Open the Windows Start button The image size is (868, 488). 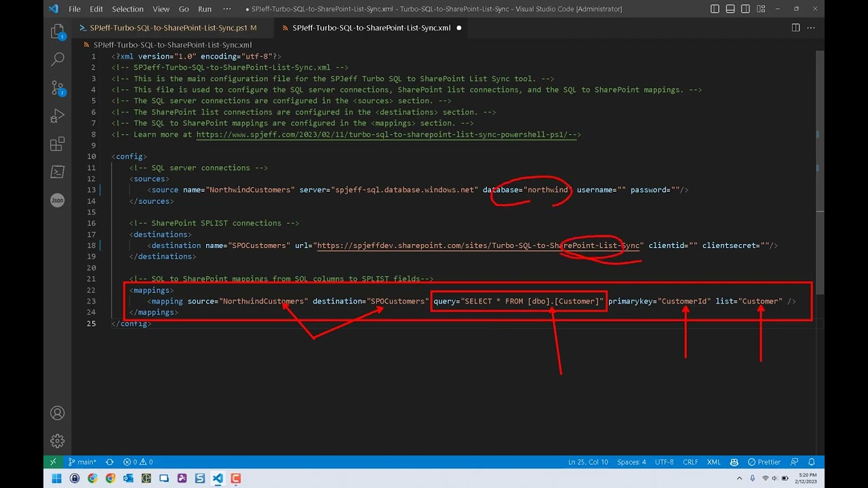(x=57, y=479)
